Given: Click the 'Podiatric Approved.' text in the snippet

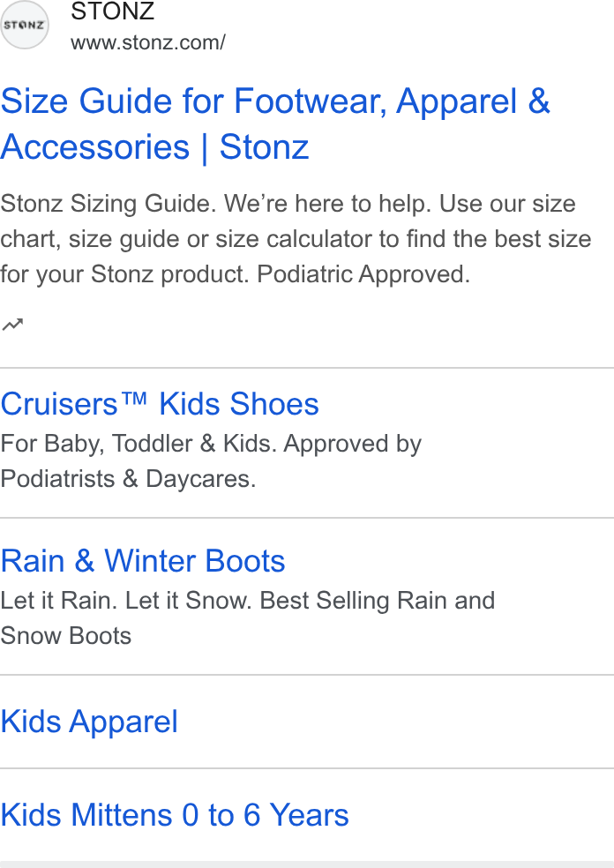Looking at the screenshot, I should point(363,274).
